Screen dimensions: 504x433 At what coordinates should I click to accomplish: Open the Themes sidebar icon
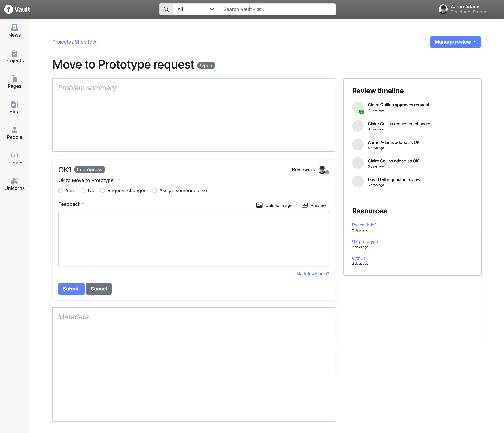15,155
